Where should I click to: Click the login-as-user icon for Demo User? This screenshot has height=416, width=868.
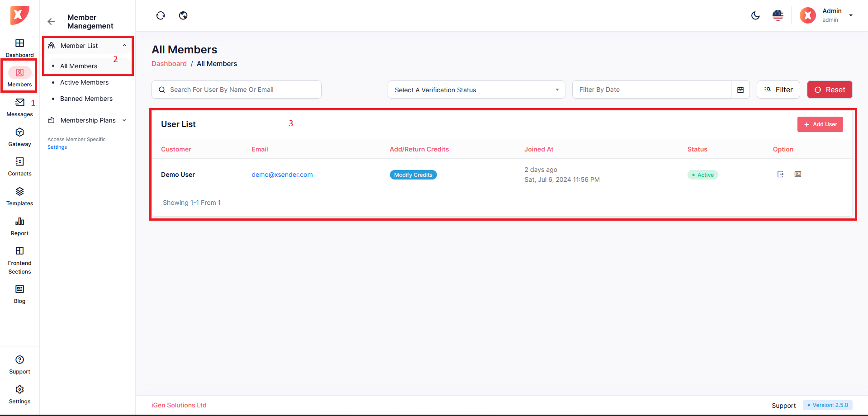(780, 175)
